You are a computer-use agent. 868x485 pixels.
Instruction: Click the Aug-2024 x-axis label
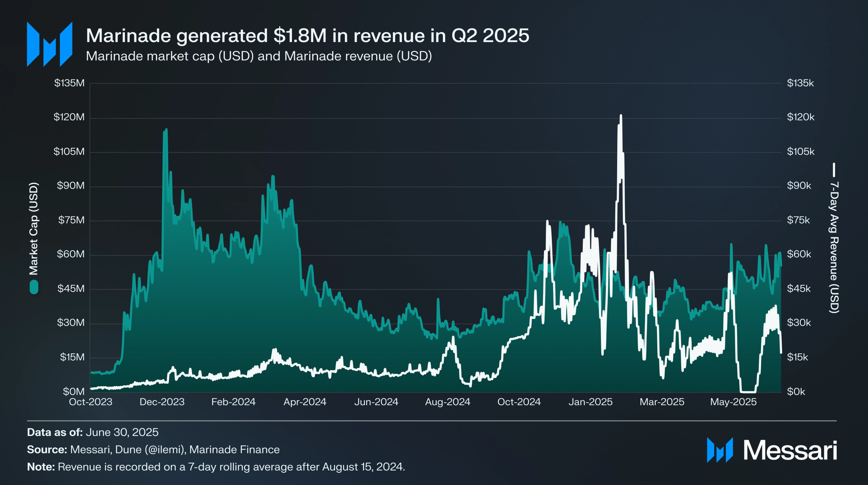pyautogui.click(x=447, y=402)
